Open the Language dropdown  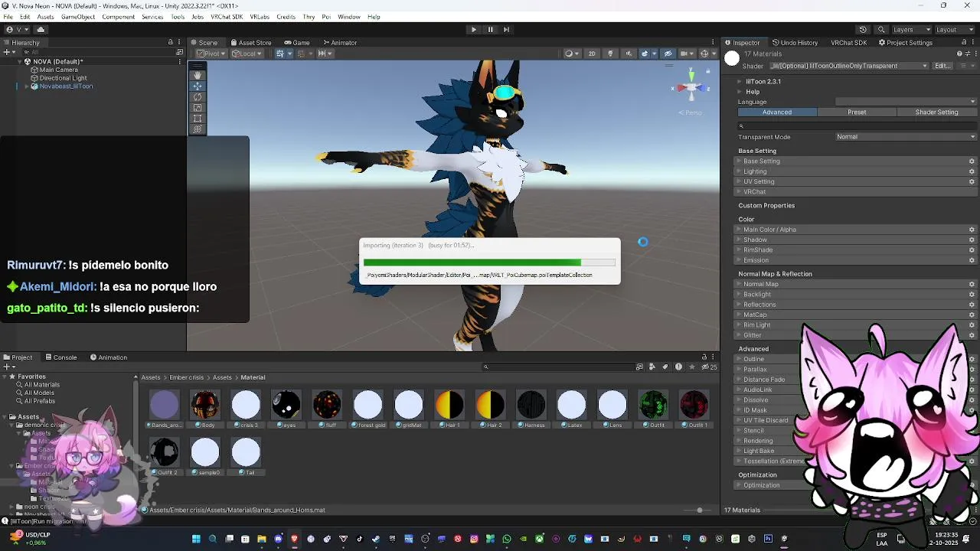(x=906, y=102)
